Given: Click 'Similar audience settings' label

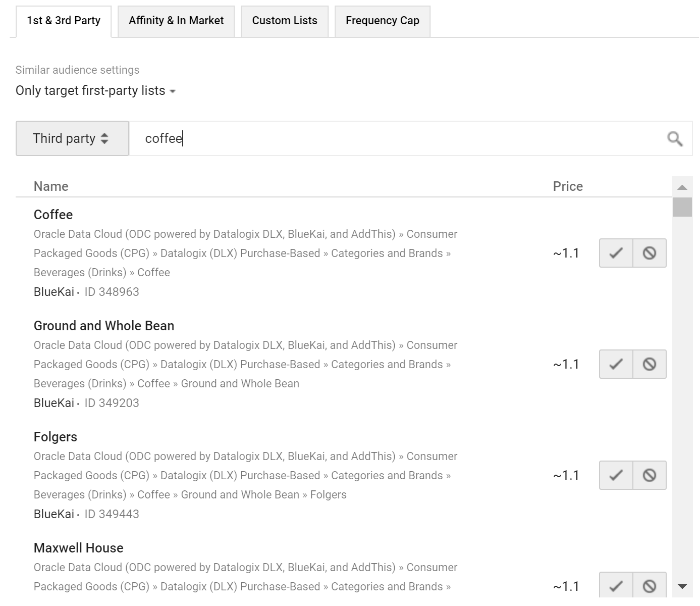Looking at the screenshot, I should point(77,70).
